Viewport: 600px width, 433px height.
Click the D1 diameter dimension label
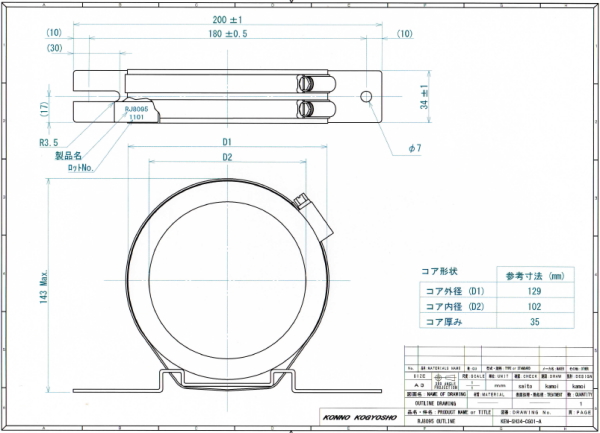click(228, 142)
